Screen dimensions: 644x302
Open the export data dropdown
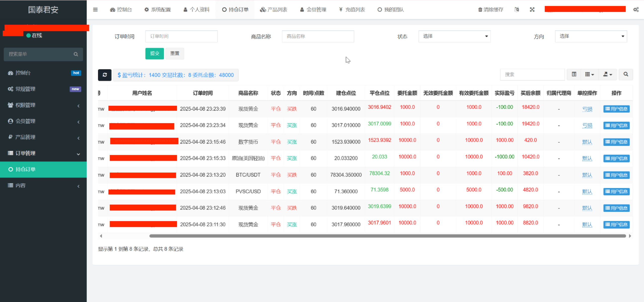[x=607, y=74]
